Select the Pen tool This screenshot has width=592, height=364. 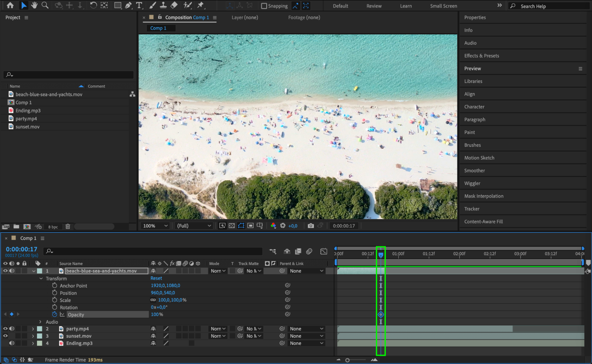(x=128, y=5)
